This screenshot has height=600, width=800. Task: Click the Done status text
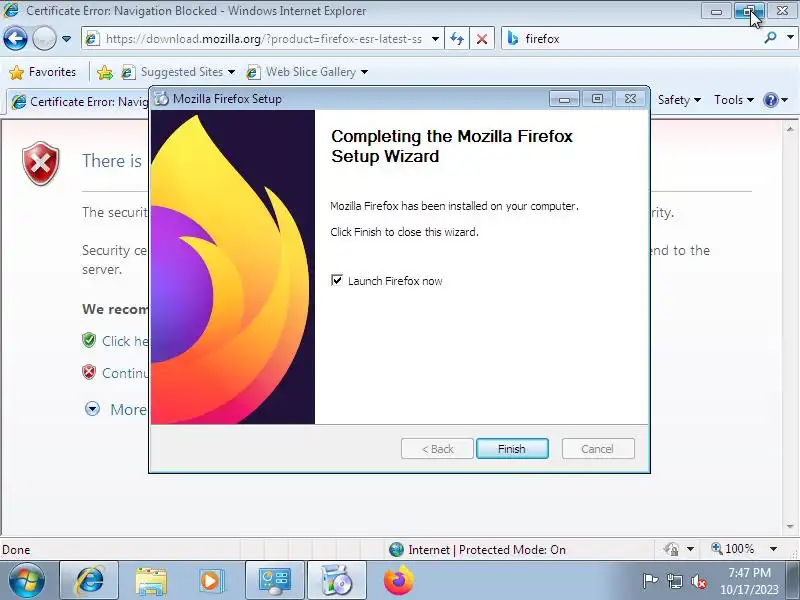click(16, 549)
